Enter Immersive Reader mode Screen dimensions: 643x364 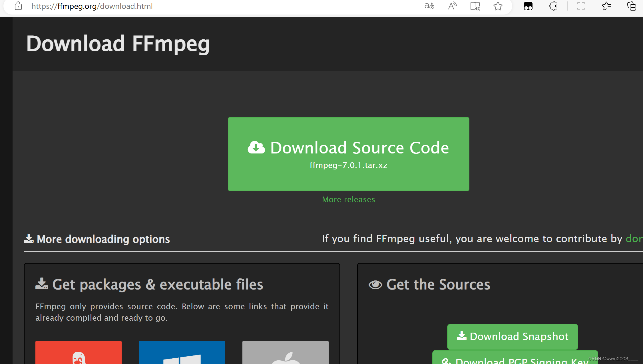click(x=475, y=6)
